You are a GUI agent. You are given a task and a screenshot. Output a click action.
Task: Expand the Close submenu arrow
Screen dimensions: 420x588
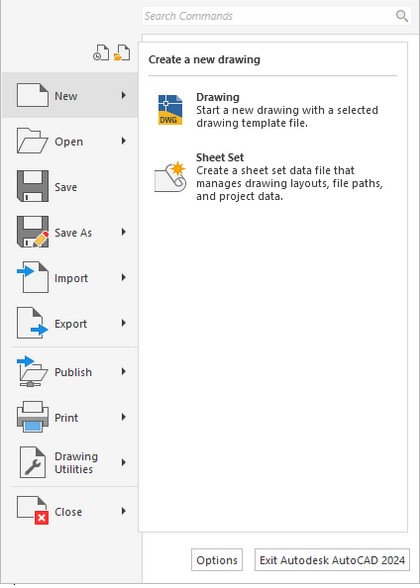123,511
